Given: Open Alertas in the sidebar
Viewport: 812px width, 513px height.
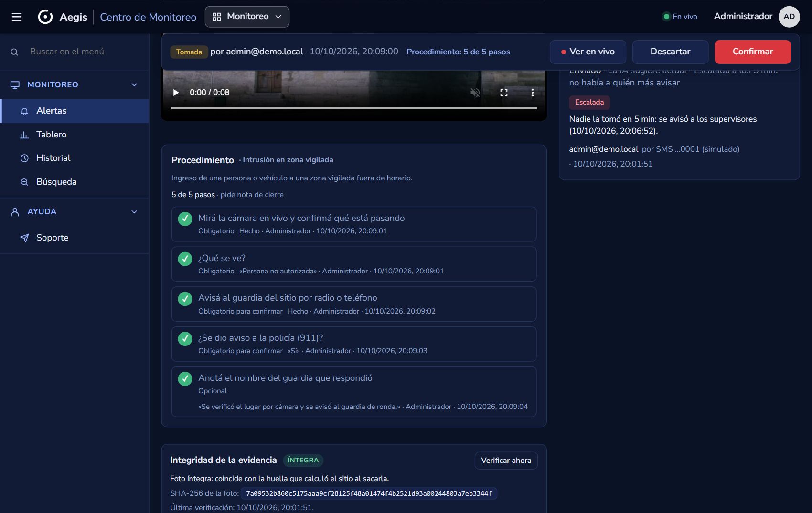Looking at the screenshot, I should pos(75,111).
